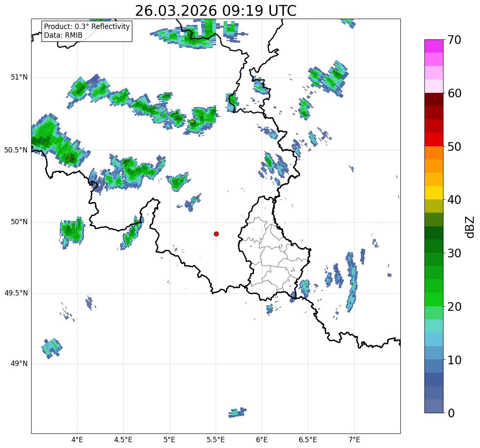Pick the yellow colorbar segment at 40
Image resolution: width=480 pixels, height=448 pixels.
click(434, 193)
